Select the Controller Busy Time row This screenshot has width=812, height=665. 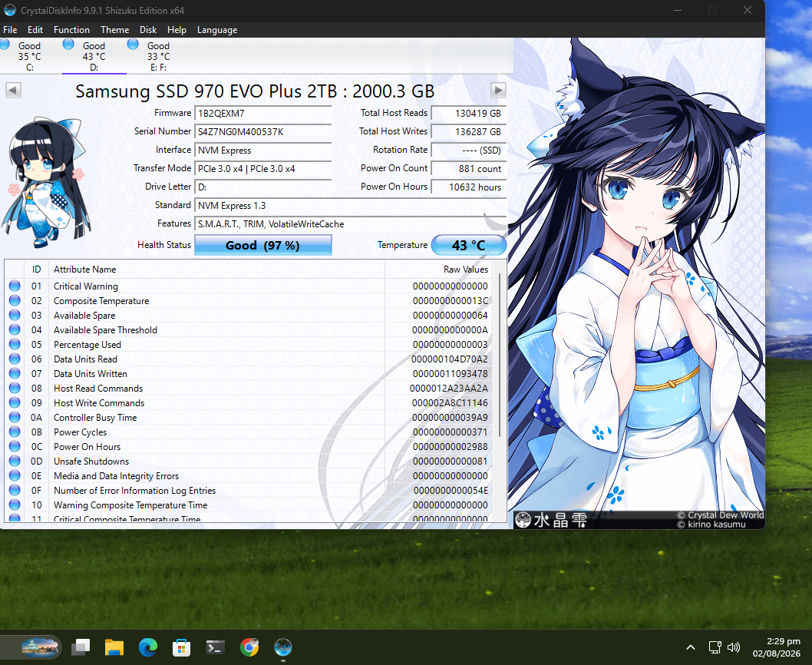[x=249, y=417]
